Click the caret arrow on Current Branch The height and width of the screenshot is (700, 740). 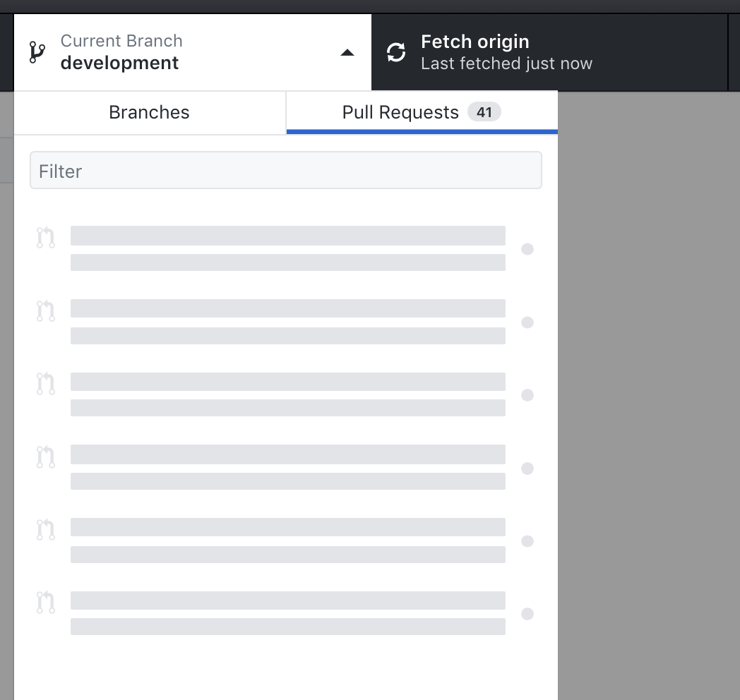click(347, 52)
